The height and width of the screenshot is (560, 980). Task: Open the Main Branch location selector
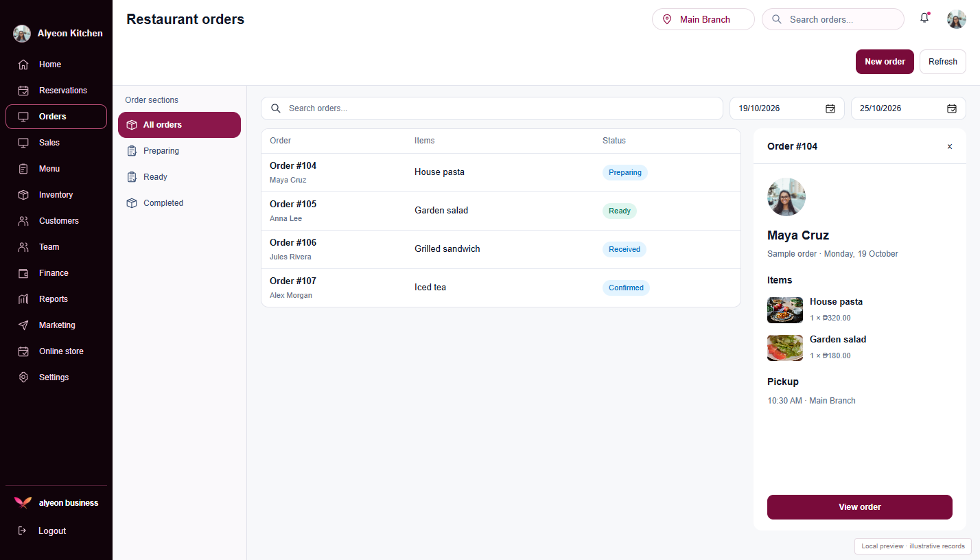pos(703,19)
